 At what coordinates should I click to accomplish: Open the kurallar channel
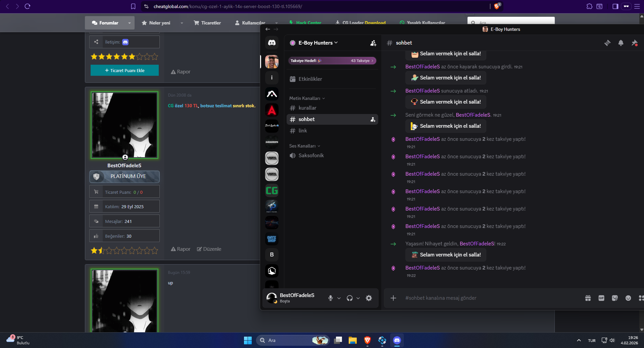point(332,108)
